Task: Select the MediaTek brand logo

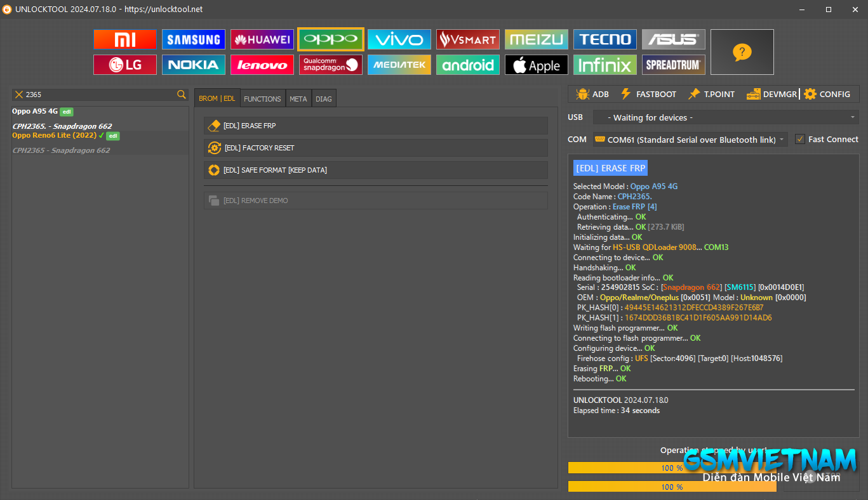Action: pyautogui.click(x=399, y=65)
